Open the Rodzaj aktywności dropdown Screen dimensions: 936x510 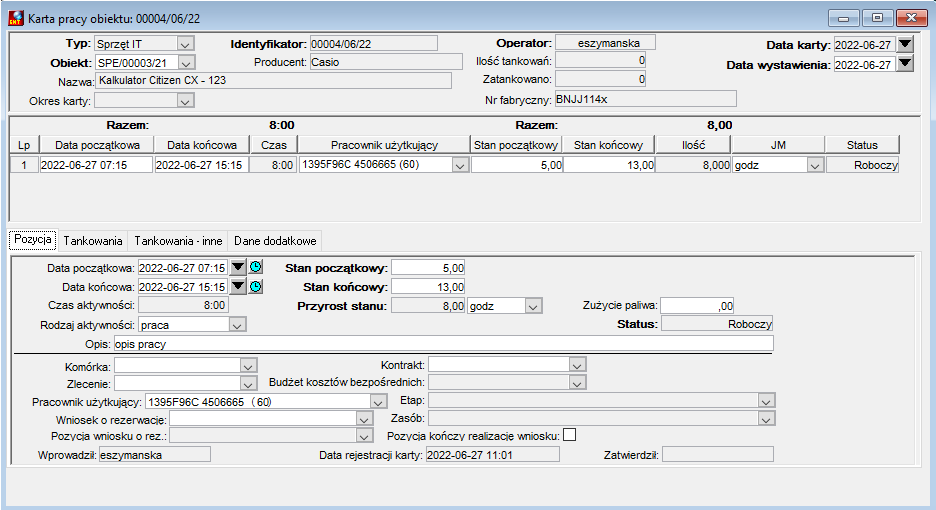[x=237, y=325]
